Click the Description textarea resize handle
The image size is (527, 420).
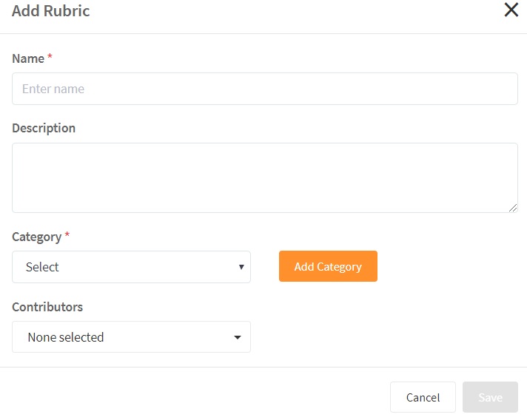click(x=513, y=209)
